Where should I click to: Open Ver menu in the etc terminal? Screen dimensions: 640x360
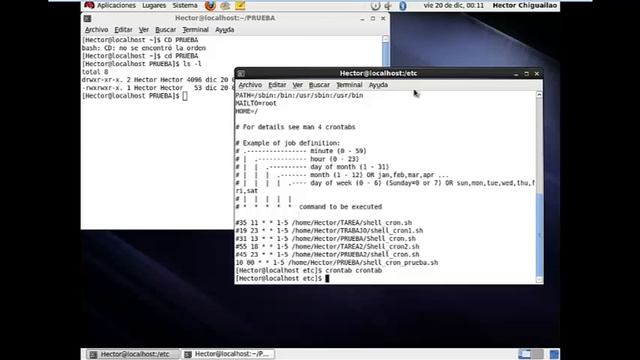pyautogui.click(x=298, y=85)
